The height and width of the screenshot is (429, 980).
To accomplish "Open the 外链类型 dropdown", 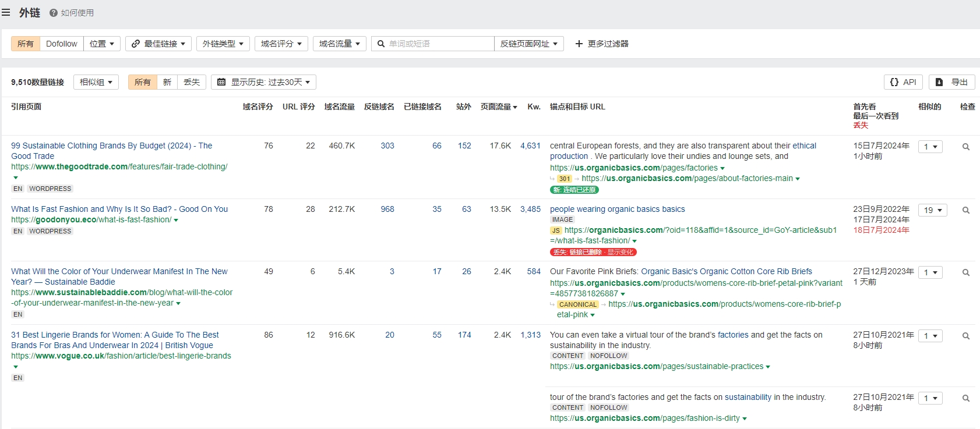I will pos(223,44).
